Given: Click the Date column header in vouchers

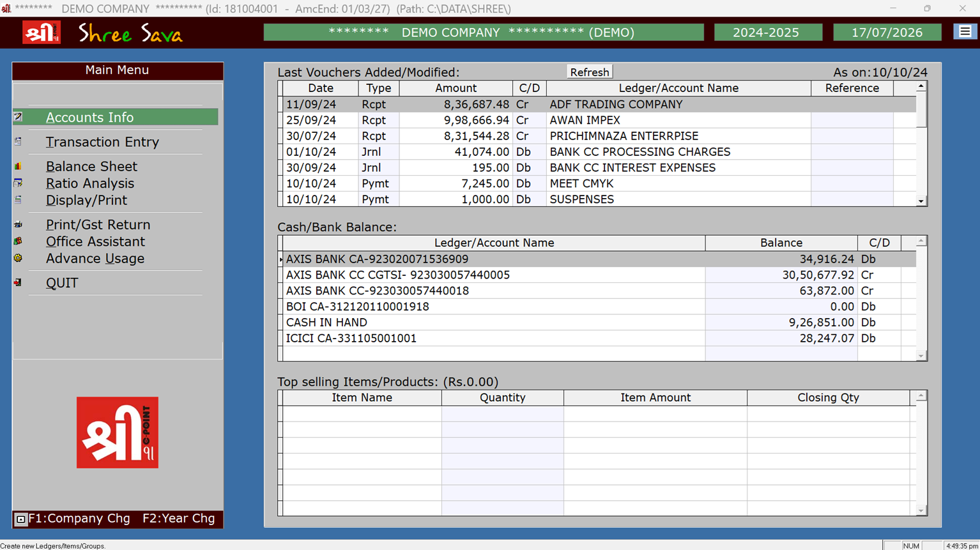Looking at the screenshot, I should pos(321,88).
